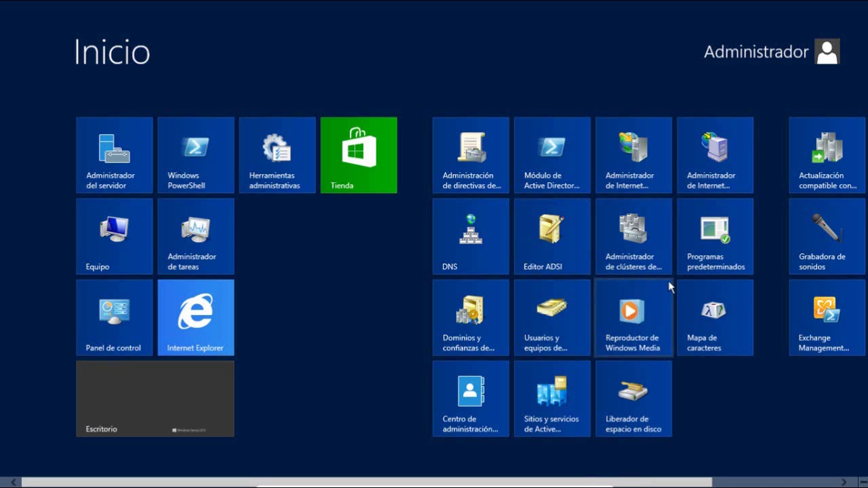The width and height of the screenshot is (868, 488).
Task: Open Herramientas administrativas tile
Action: (277, 155)
